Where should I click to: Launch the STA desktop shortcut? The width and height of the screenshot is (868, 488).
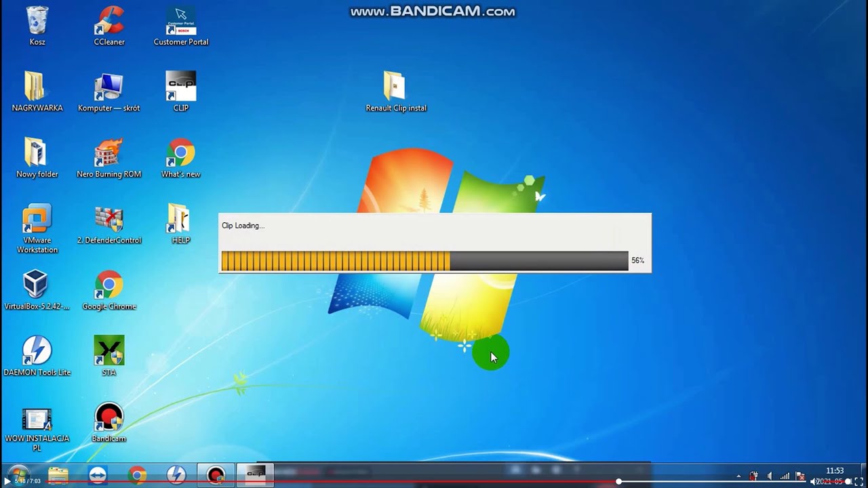click(109, 357)
